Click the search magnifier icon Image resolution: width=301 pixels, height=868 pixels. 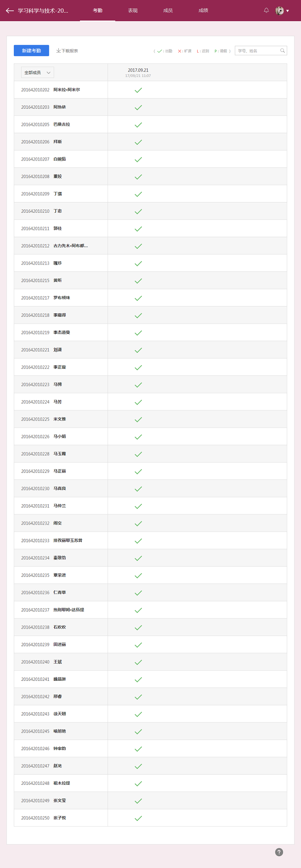(282, 51)
